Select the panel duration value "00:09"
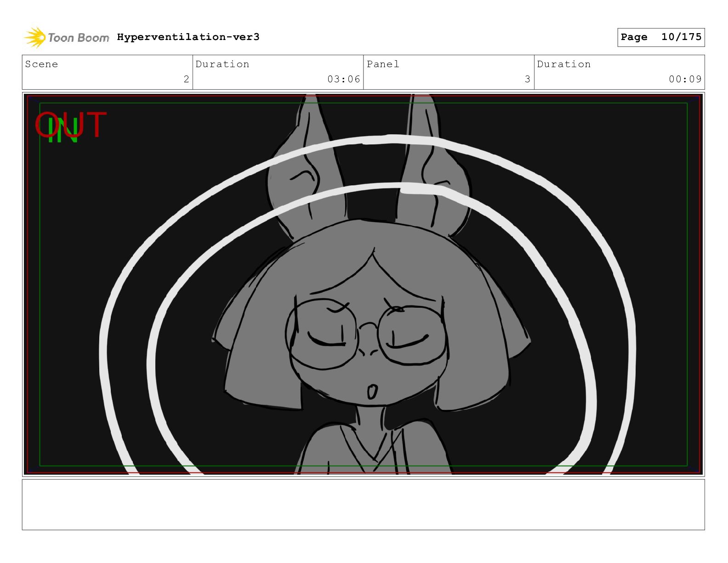Screen dimensions: 728x563 tap(685, 79)
